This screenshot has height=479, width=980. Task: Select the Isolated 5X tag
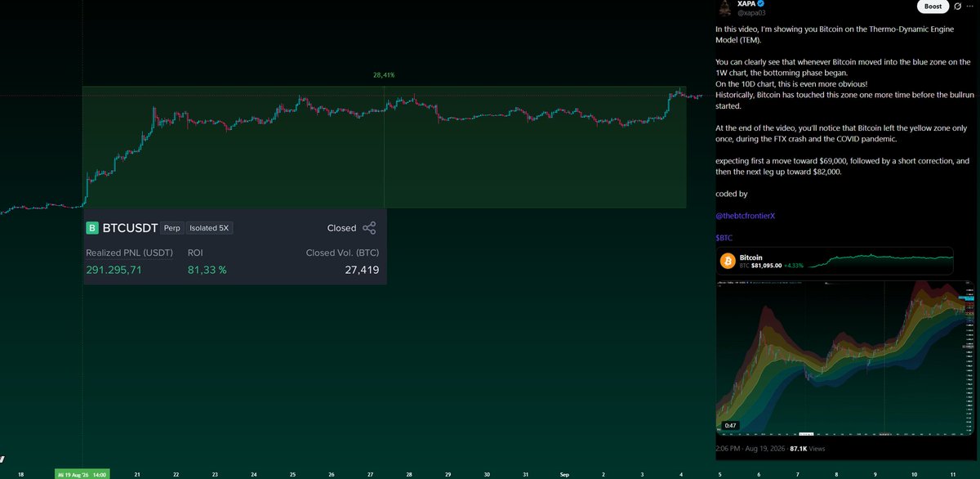(x=210, y=228)
